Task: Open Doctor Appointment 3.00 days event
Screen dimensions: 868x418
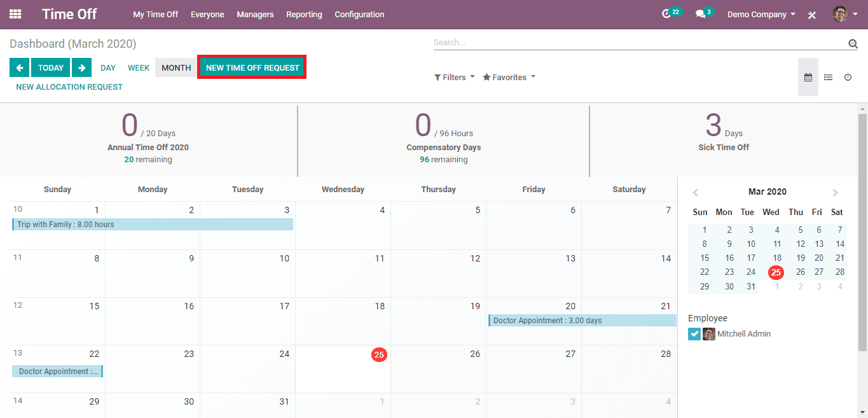Action: [582, 320]
